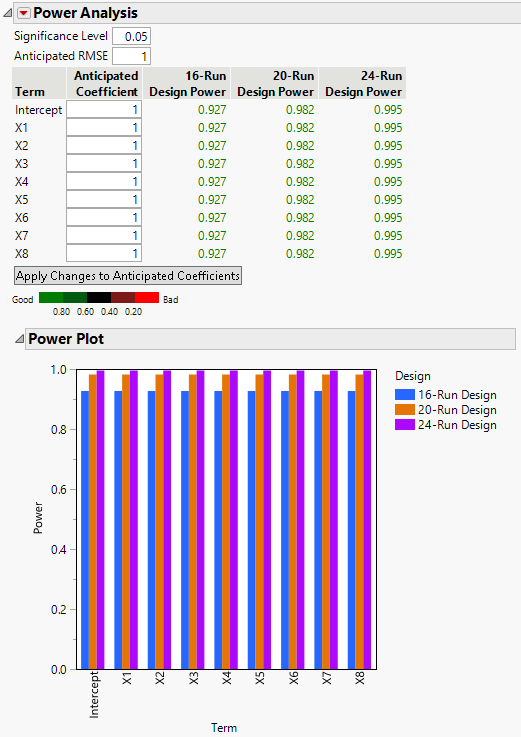The width and height of the screenshot is (521, 737).
Task: Edit the Anticipated RMSE field
Action: point(132,56)
